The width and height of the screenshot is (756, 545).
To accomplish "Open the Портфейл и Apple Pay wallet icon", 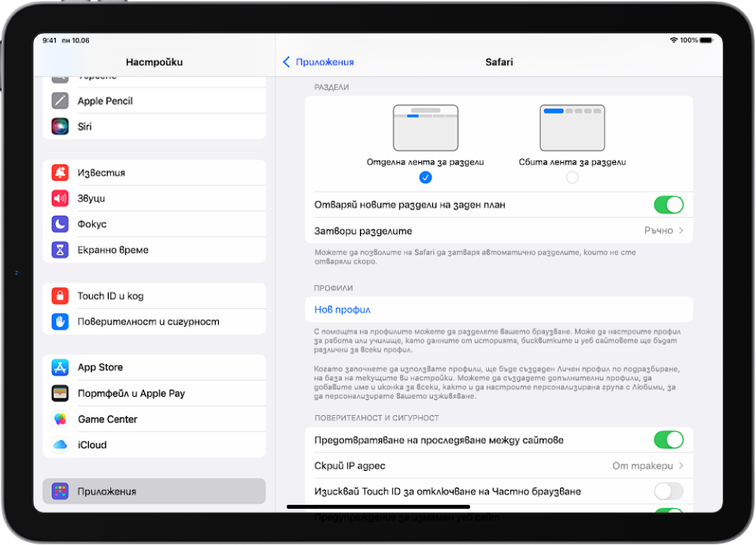I will pyautogui.click(x=60, y=393).
